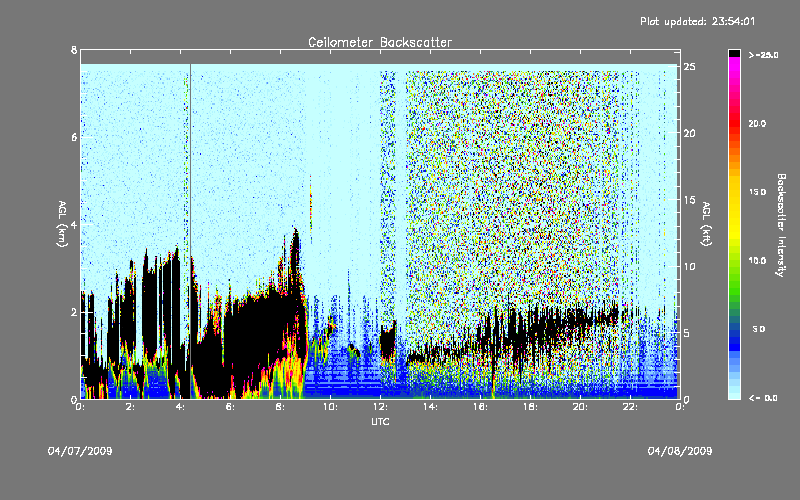The width and height of the screenshot is (800, 500).
Task: Click the yellow colorbar region near 15.0
Action: [x=734, y=194]
